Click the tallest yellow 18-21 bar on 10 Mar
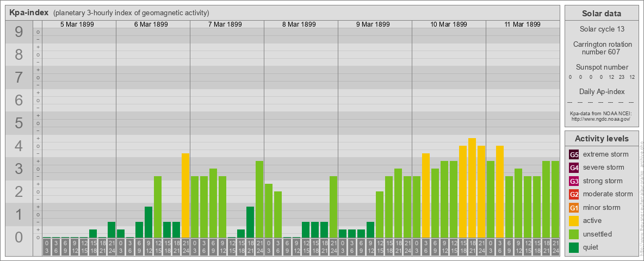Viewport: 644px width, 261px height. pyautogui.click(x=472, y=188)
